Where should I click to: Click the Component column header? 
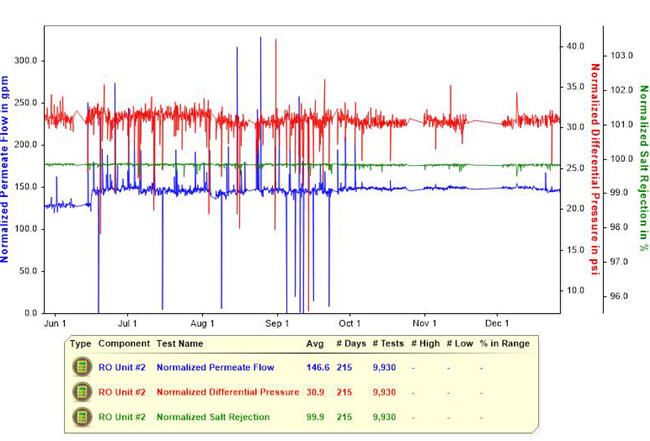click(124, 343)
